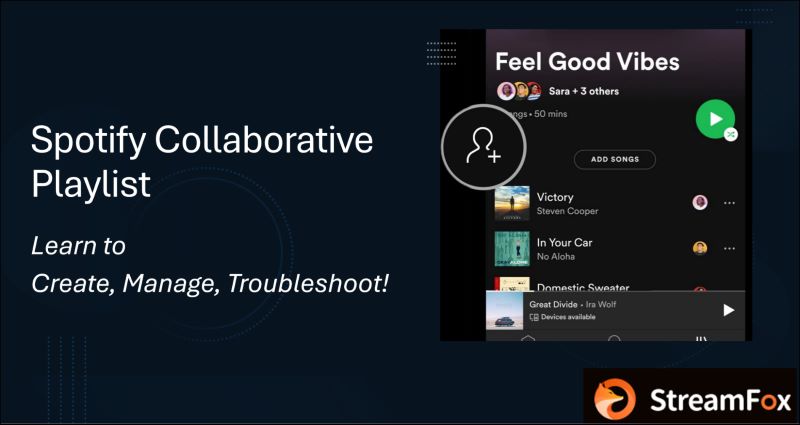The width and height of the screenshot is (800, 425).
Task: Click the Feel Good Vibes playlist title
Action: point(587,62)
